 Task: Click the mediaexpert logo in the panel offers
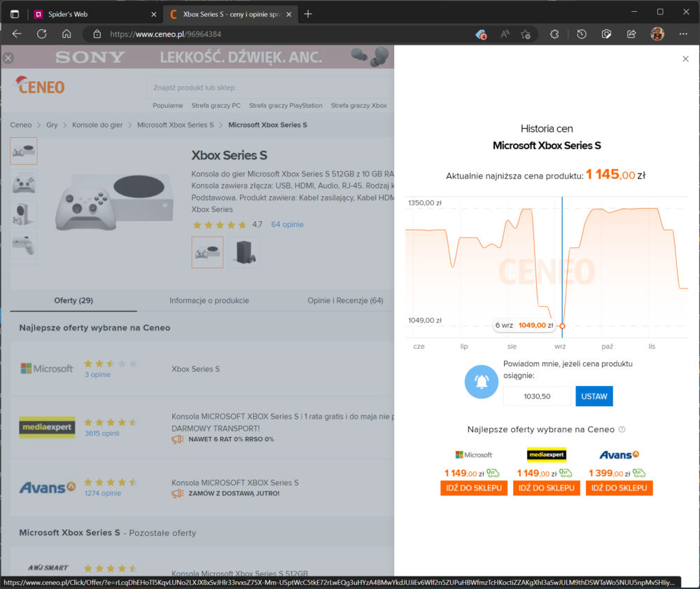pyautogui.click(x=547, y=455)
